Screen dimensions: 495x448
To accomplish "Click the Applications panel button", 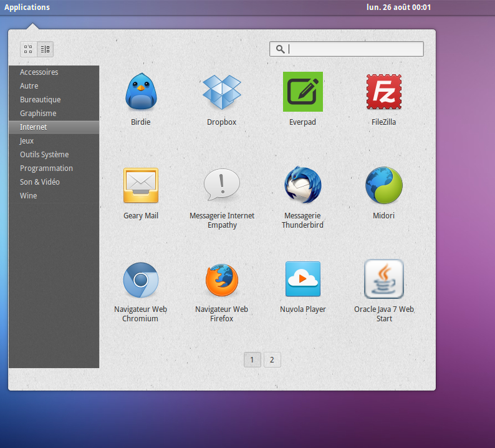I will click(x=27, y=7).
